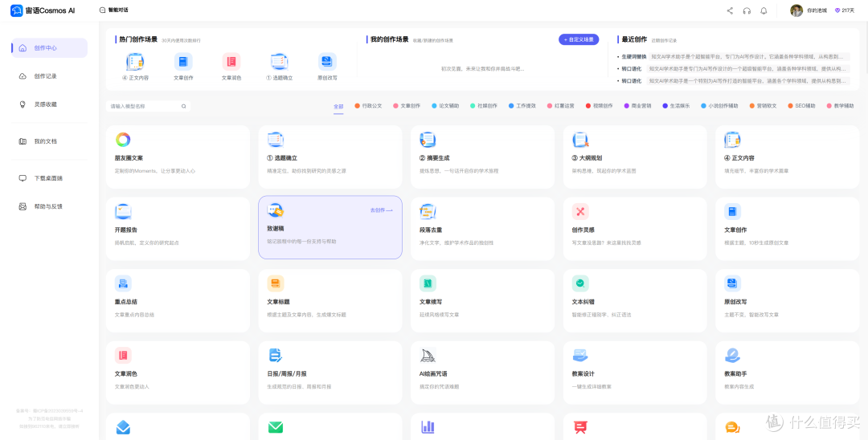Open the 文章标题 card icon
The height and width of the screenshot is (440, 868).
coord(276,283)
